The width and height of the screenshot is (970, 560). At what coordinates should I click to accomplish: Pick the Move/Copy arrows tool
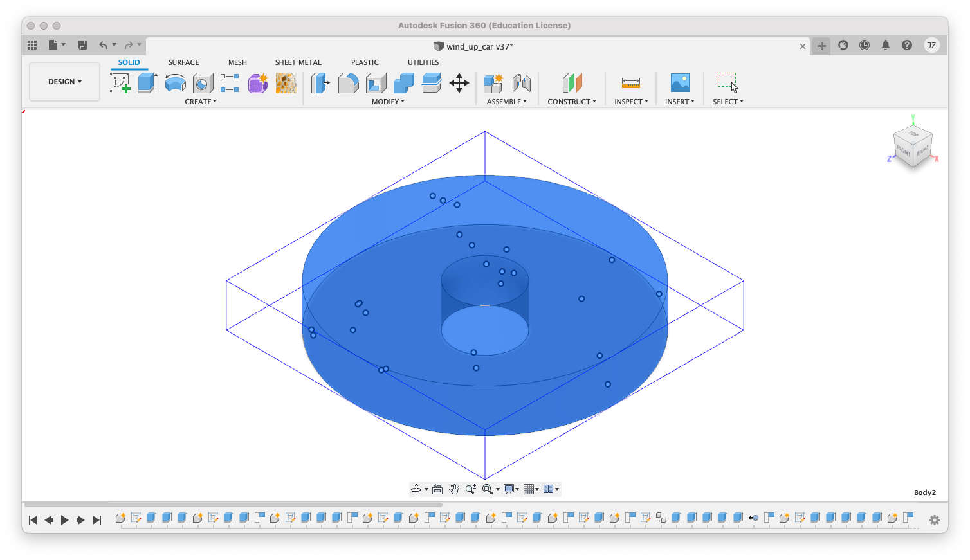[x=459, y=83]
